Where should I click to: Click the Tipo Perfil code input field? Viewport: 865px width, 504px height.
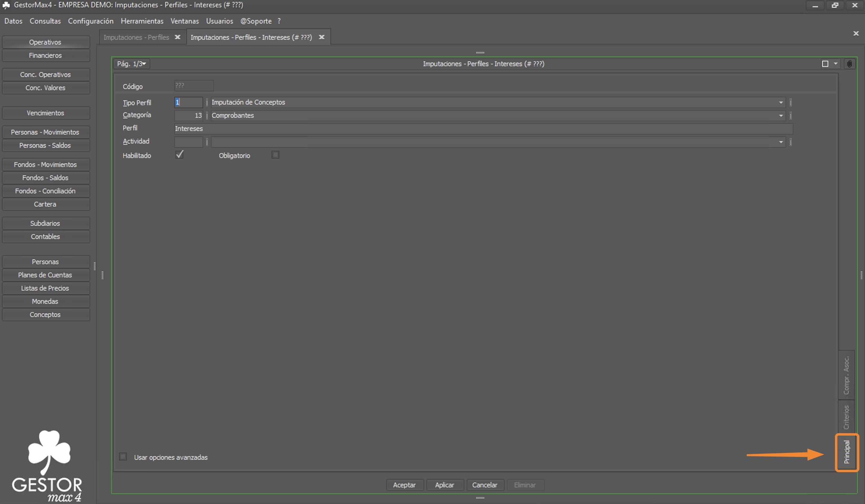pyautogui.click(x=188, y=102)
